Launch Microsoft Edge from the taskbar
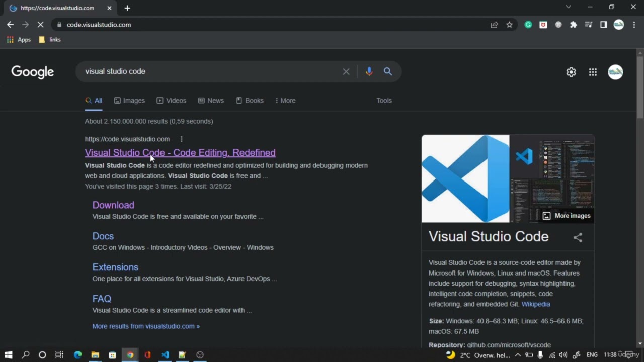This screenshot has width=644, height=362. pyautogui.click(x=77, y=355)
